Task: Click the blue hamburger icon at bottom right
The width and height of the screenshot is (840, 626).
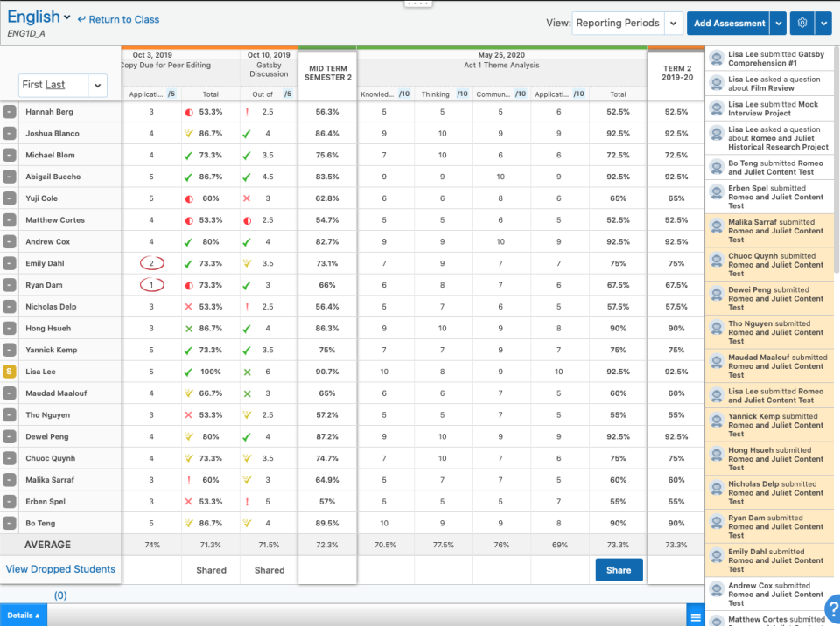Action: coord(696,616)
